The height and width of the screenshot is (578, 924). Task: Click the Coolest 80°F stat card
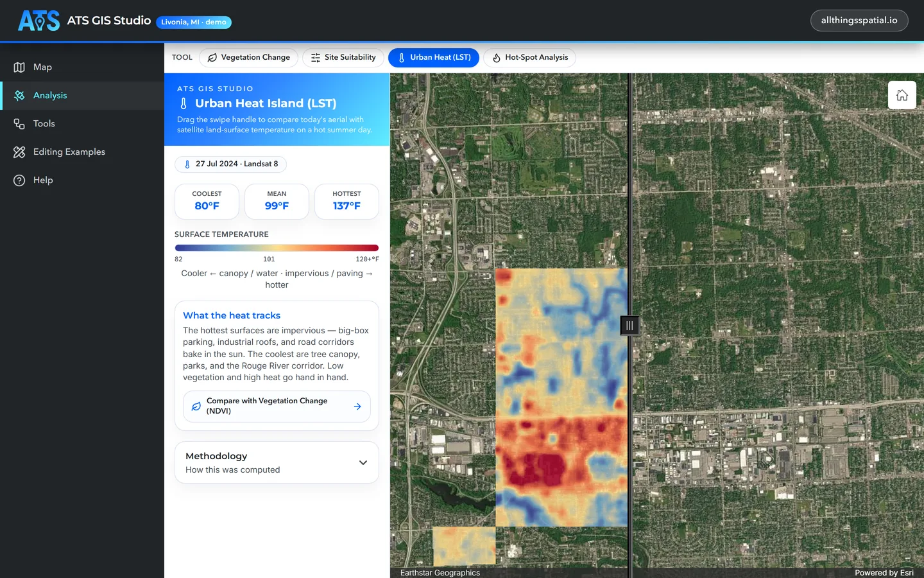207,202
